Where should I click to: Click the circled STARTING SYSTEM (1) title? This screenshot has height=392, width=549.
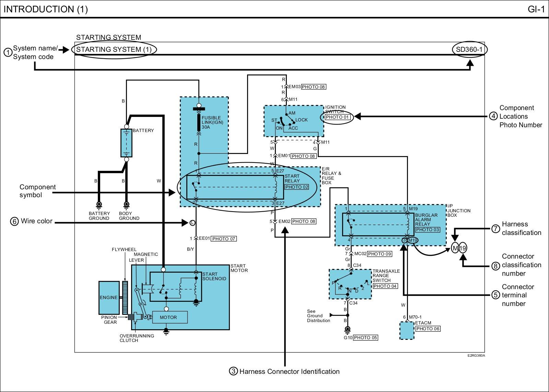pyautogui.click(x=114, y=49)
